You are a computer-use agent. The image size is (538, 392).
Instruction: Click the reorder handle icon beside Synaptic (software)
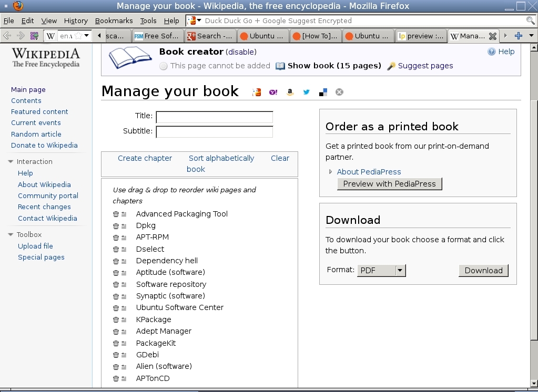point(124,296)
